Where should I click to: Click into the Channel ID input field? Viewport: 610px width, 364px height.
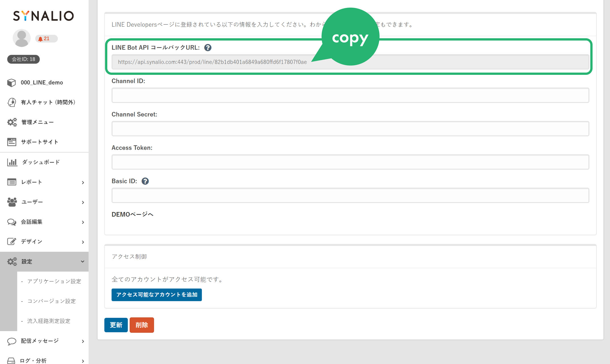pyautogui.click(x=350, y=95)
